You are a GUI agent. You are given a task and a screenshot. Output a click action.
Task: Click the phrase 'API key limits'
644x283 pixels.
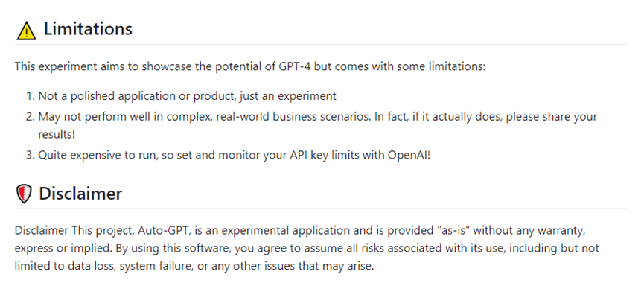[333, 156]
